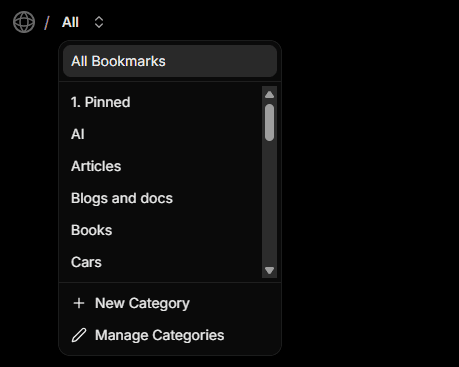The image size is (459, 367).
Task: Click the pencil icon for managing categories
Action: pyautogui.click(x=79, y=335)
